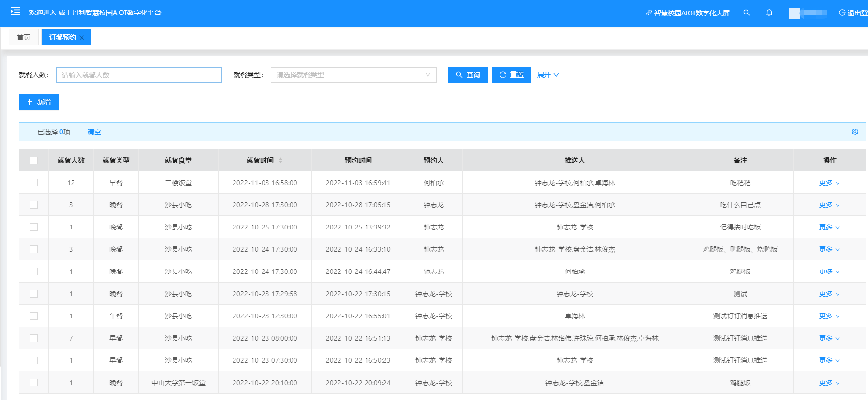868x400 pixels.
Task: Click the 12 diners count cell
Action: click(71, 183)
